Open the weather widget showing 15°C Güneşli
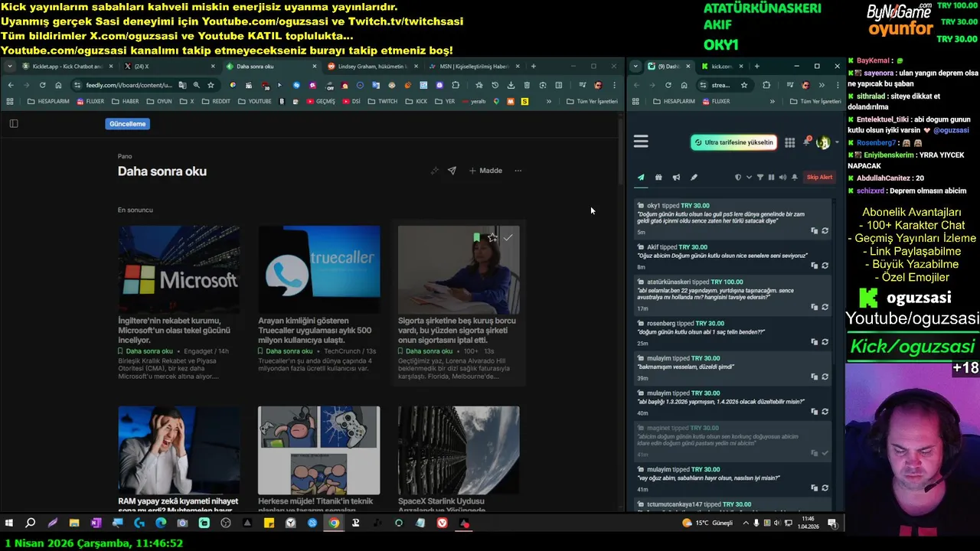This screenshot has width=980, height=551. (x=708, y=523)
